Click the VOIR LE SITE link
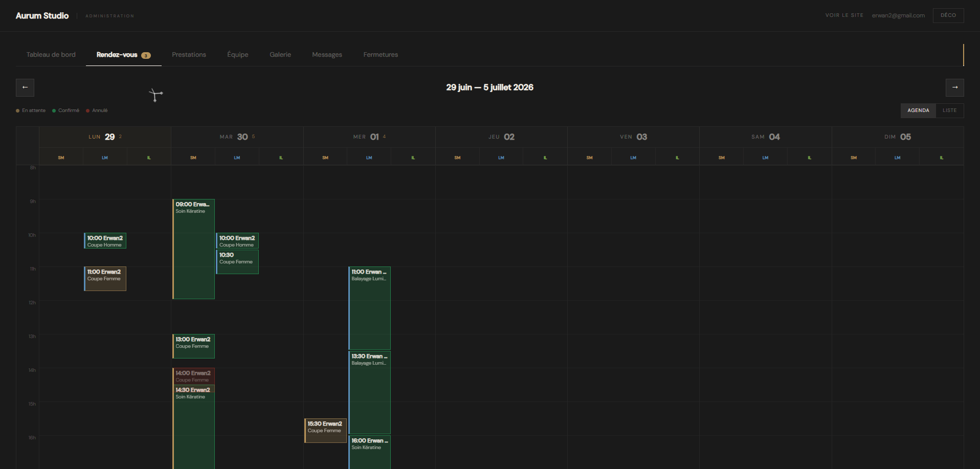This screenshot has width=980, height=469. 844,15
